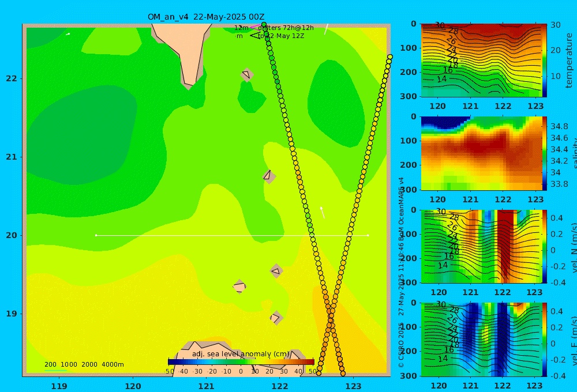Screen dimensions: 577x392
Task: Click longitude label 119 on main map
Action: pos(59,386)
